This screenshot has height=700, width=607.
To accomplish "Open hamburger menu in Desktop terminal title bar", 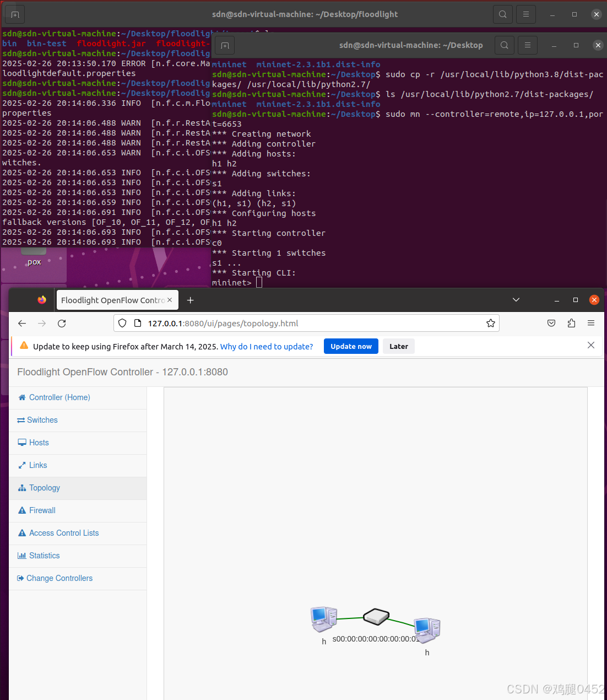I will coord(528,45).
